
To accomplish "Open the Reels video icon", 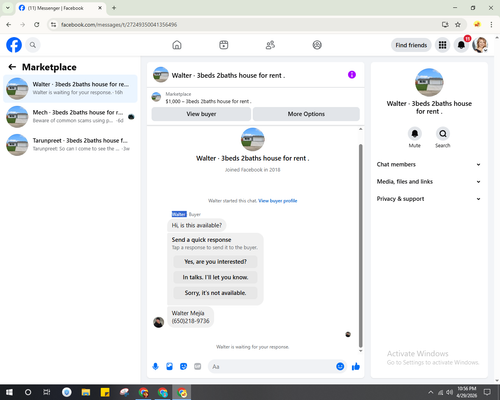I will coord(224,45).
